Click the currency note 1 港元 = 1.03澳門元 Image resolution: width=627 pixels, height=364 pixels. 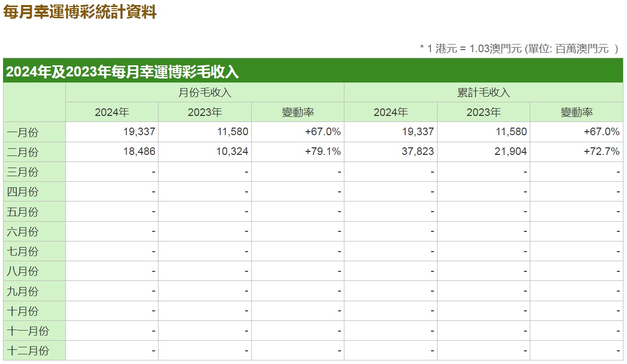click(x=475, y=49)
